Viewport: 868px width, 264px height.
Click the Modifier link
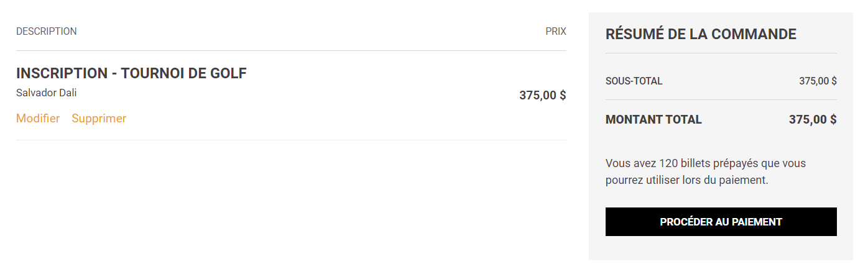tap(38, 118)
